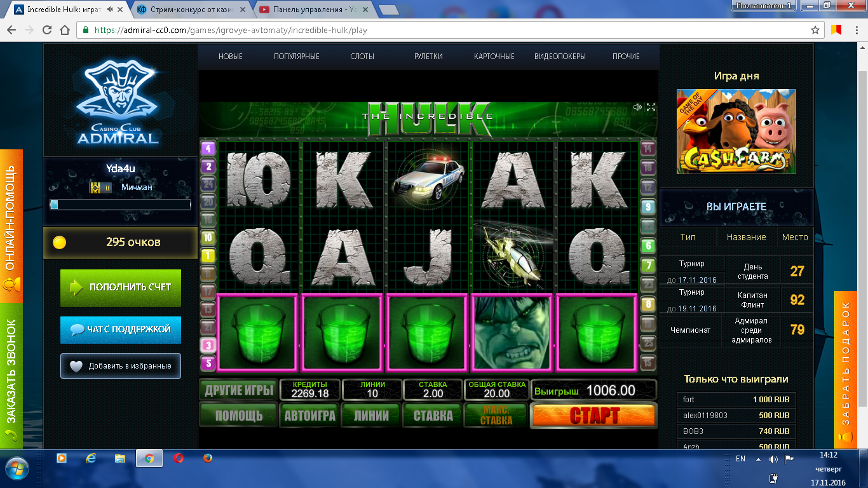
Task: Open the КАРТОЧНЫЕ category
Action: coord(494,57)
